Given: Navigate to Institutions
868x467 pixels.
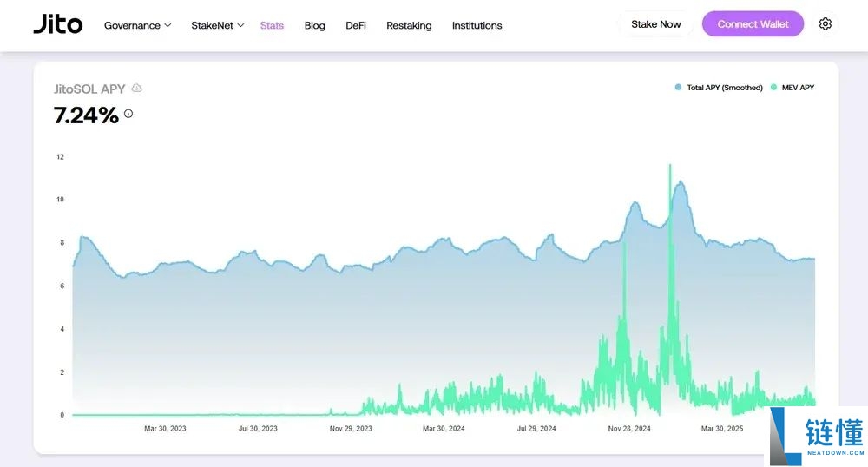Looking at the screenshot, I should pyautogui.click(x=477, y=25).
